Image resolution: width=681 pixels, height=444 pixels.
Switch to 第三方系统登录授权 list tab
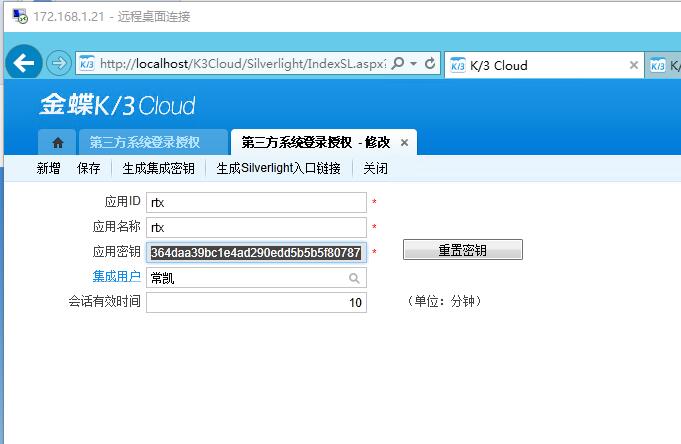tap(153, 142)
